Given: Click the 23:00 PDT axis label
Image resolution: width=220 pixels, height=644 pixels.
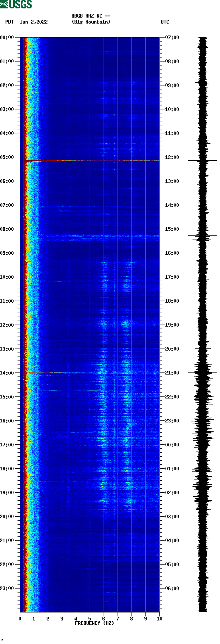Looking at the screenshot, I should click(7, 589).
